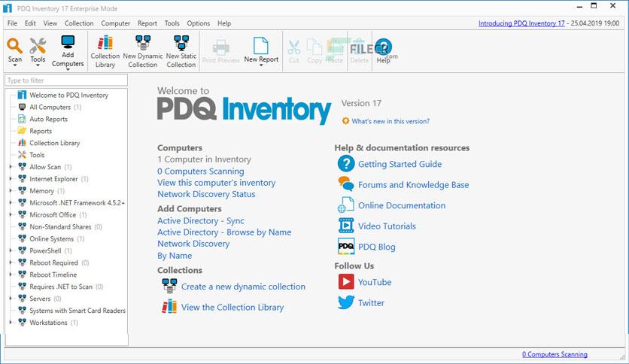Select Collection Library in the sidebar tree
Image resolution: width=629 pixels, height=364 pixels.
[55, 143]
